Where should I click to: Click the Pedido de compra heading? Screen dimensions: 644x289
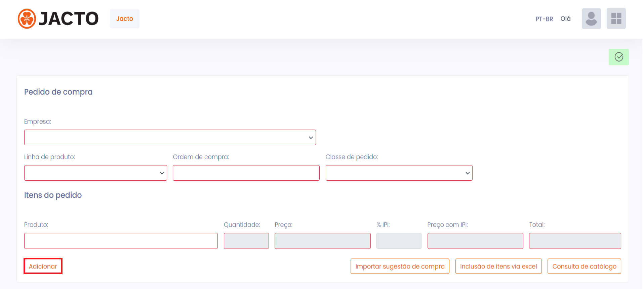(58, 92)
